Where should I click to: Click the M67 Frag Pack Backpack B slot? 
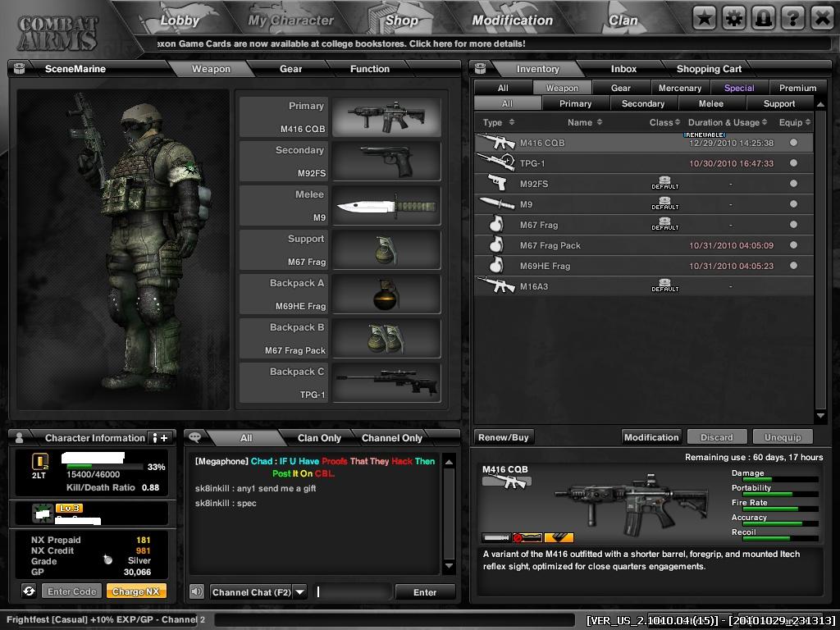tap(386, 339)
